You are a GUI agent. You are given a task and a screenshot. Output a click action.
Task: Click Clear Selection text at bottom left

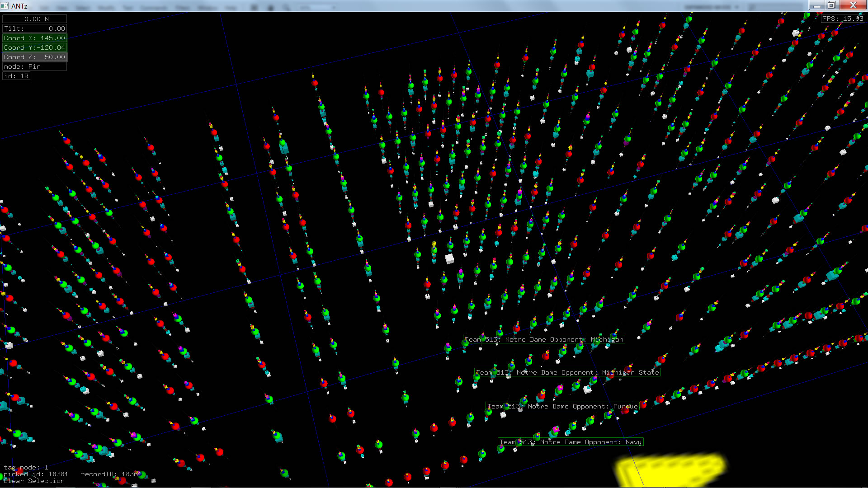34,481
